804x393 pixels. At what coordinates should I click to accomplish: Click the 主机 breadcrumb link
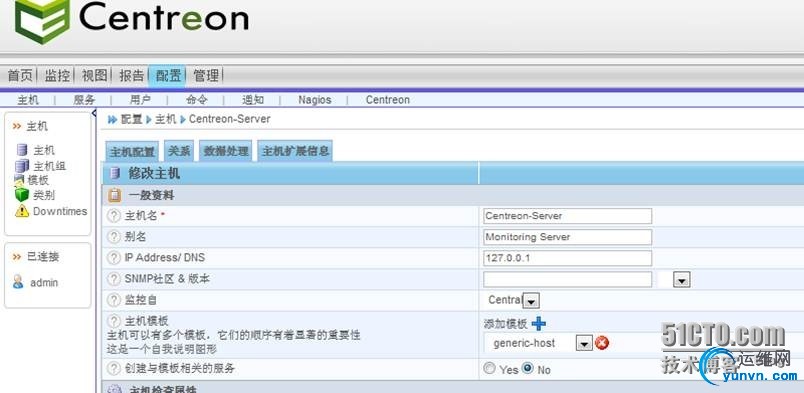(x=165, y=120)
